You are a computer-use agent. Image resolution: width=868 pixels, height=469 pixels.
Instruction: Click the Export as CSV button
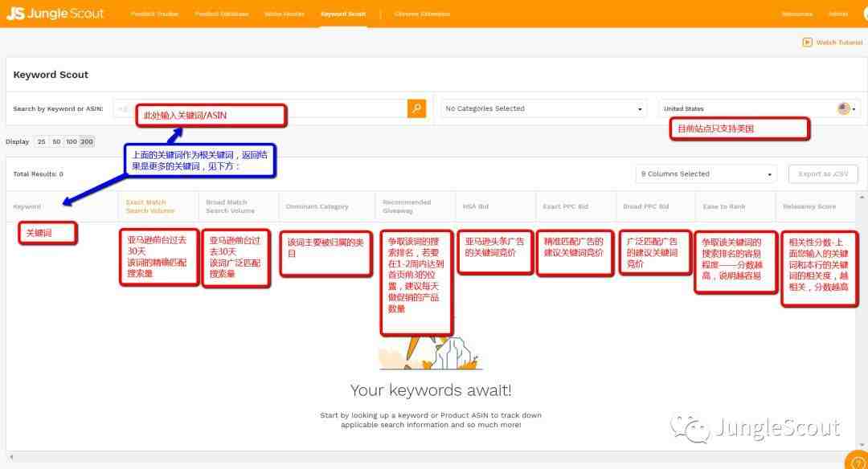pyautogui.click(x=823, y=173)
